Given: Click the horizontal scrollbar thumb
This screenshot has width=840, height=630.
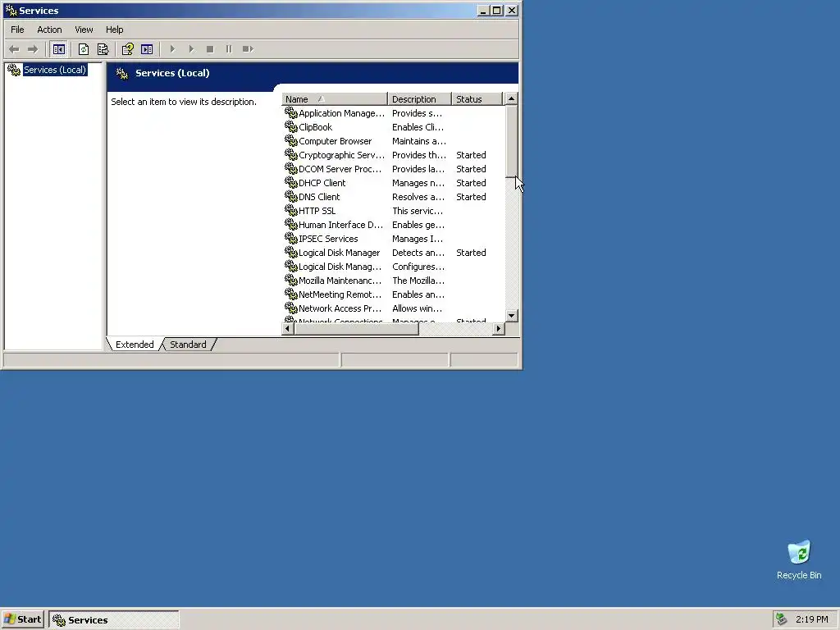Looking at the screenshot, I should coord(356,328).
